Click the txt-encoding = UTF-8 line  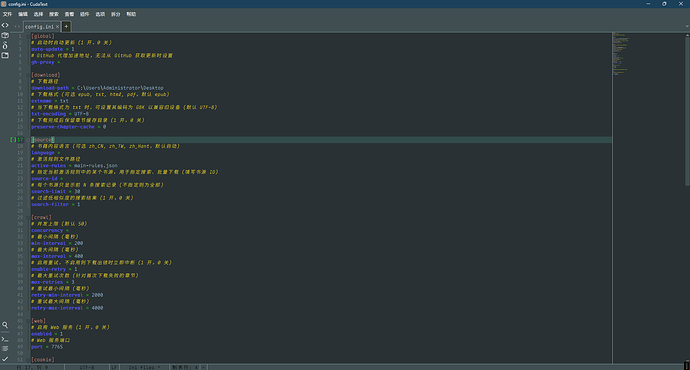(60, 114)
